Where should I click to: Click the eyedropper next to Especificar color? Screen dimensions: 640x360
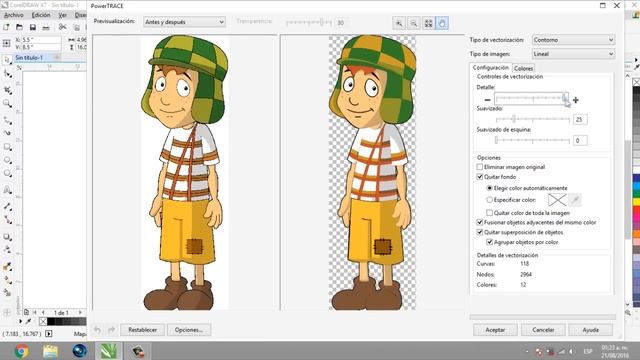click(x=575, y=200)
